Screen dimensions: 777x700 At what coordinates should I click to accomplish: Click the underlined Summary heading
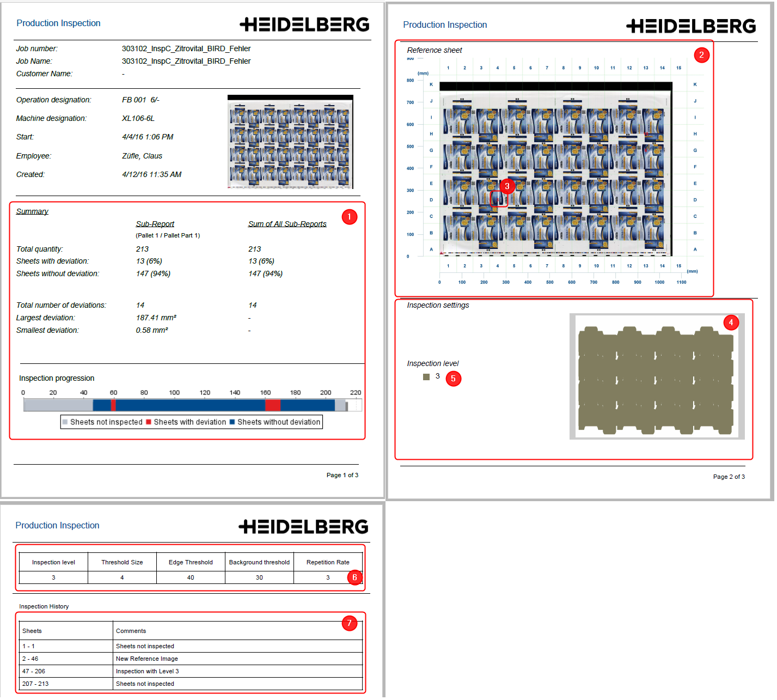pos(32,211)
